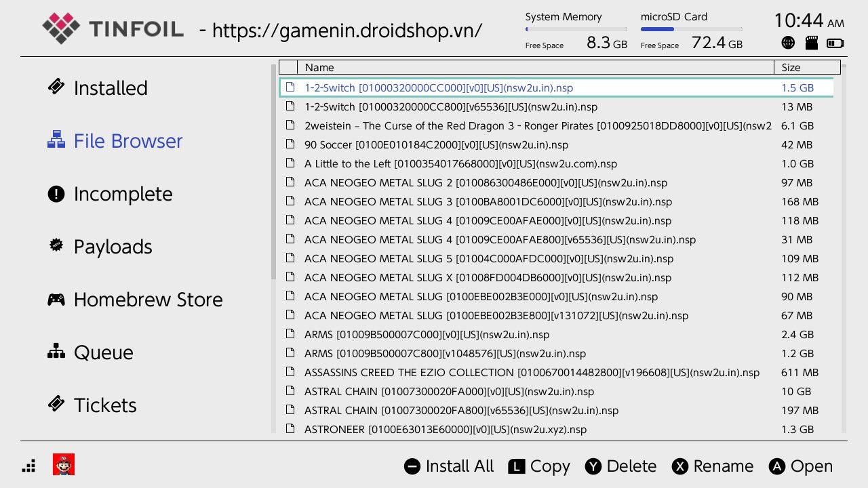The image size is (868, 488).
Task: Click the SD card status icon
Action: coord(811,43)
